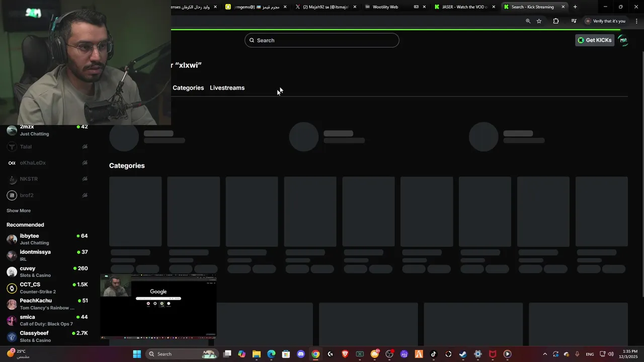644x362 pixels.
Task: Switch to the Snapchat browser tab
Action: [256, 7]
